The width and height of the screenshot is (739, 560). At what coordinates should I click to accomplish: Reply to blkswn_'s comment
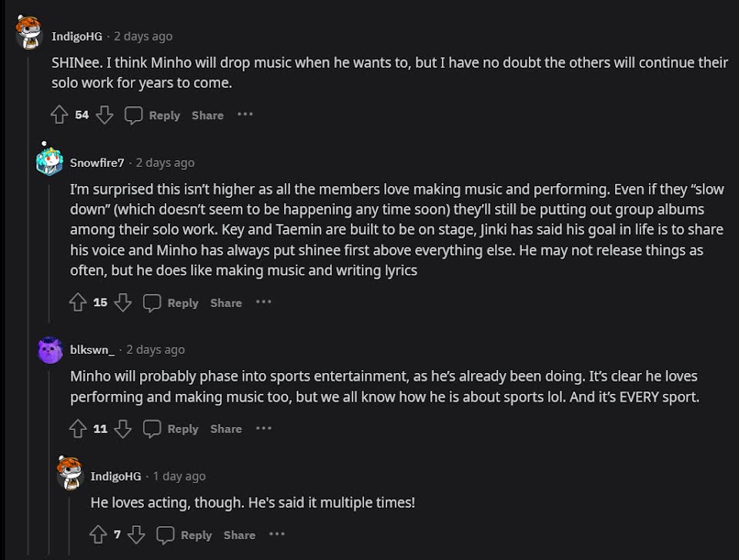coord(172,429)
